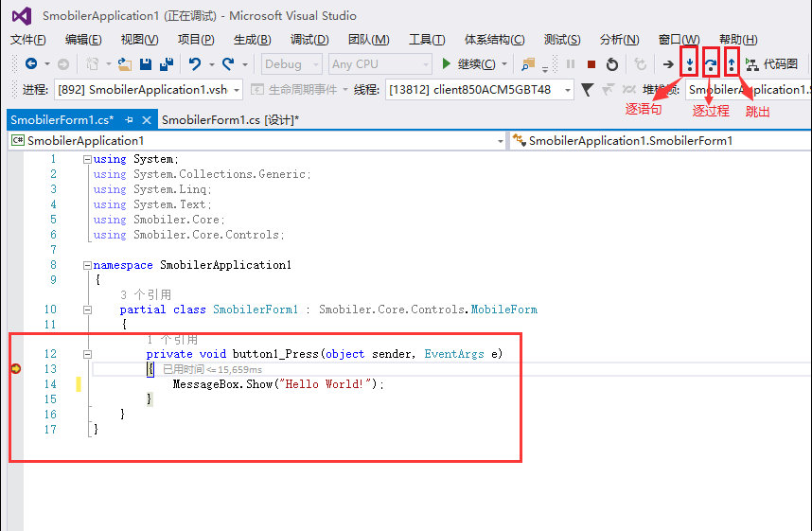Screen dimensions: 812x531
Task: Click the Show Next Statement arrow icon
Action: [x=668, y=64]
